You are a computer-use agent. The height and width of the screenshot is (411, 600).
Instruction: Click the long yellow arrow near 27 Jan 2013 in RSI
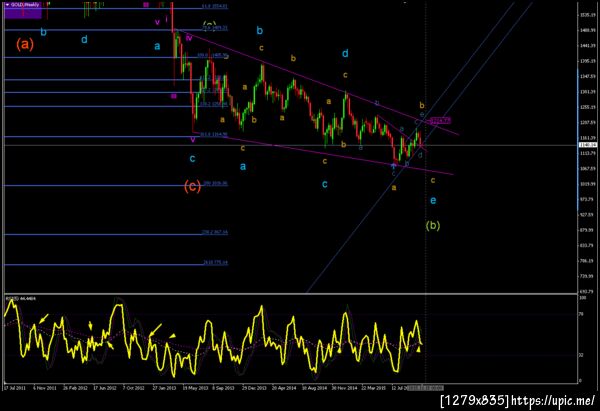click(x=155, y=330)
